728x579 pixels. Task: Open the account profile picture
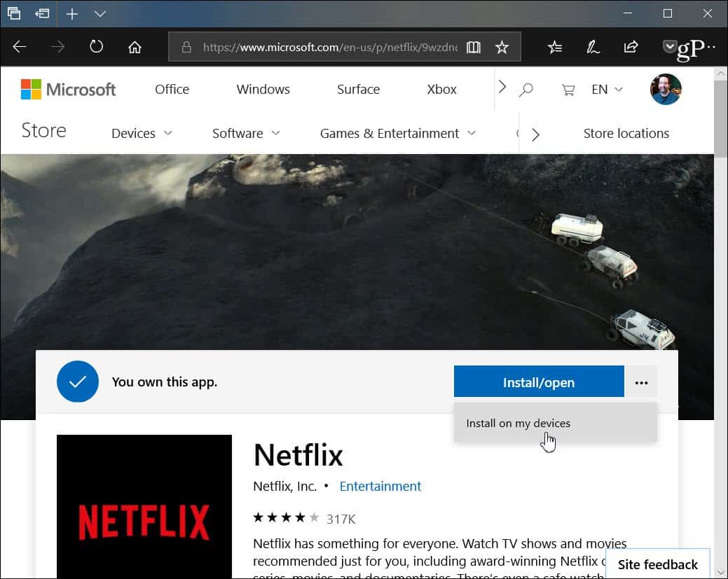[x=666, y=89]
